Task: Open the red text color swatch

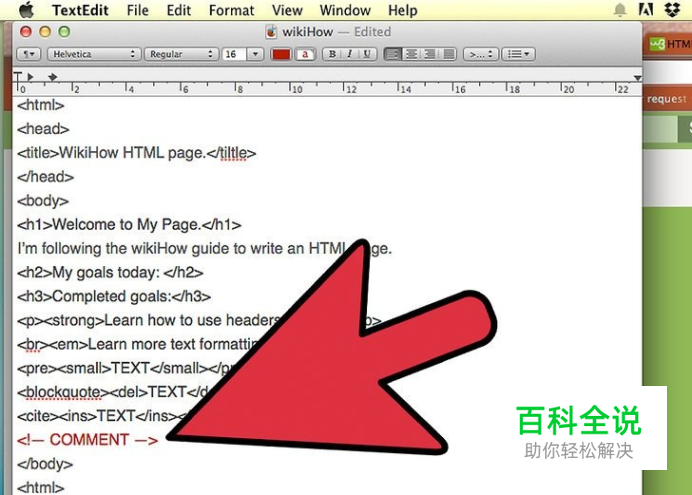Action: (x=281, y=54)
